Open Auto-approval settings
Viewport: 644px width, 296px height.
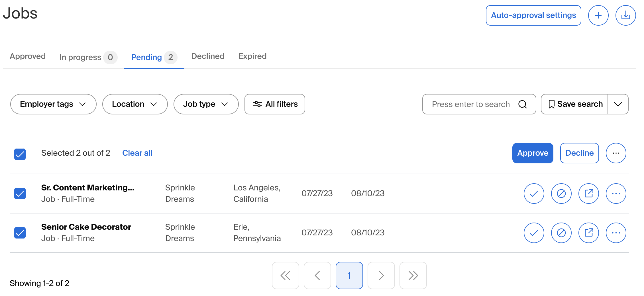click(533, 15)
